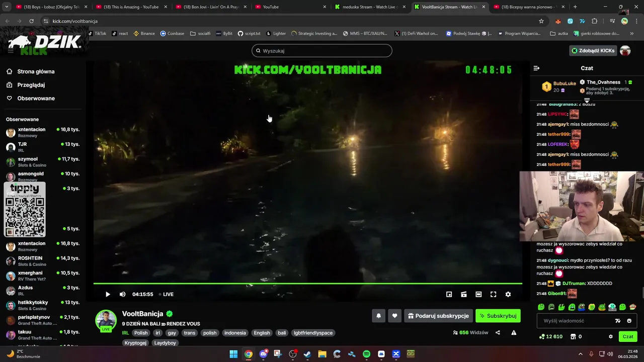Open browser extensions puzzle icon
This screenshot has width=644, height=362.
click(x=595, y=21)
